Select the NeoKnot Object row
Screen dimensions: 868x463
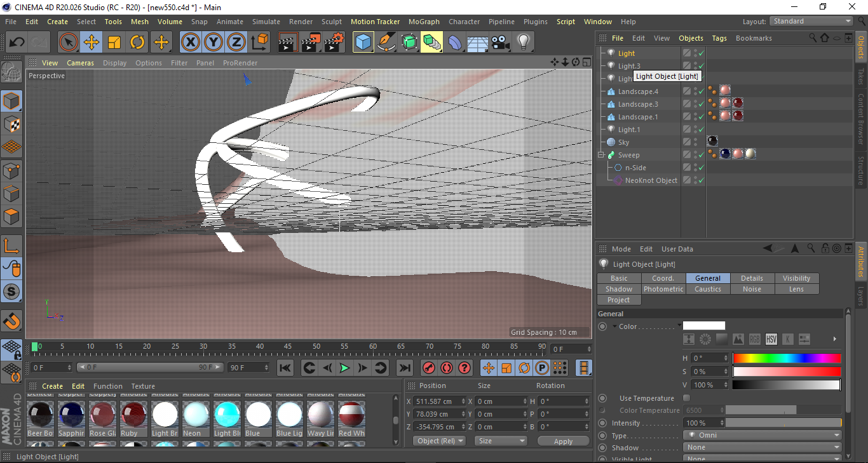651,180
